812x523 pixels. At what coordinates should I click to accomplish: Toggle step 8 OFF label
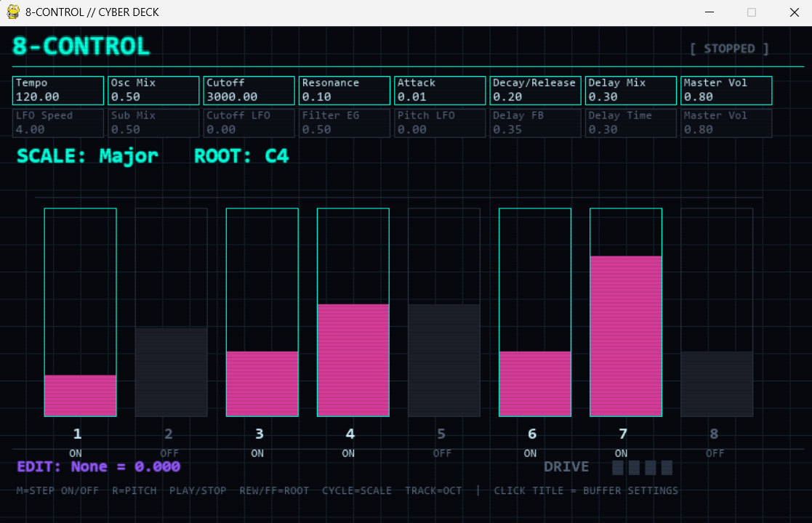(x=715, y=453)
